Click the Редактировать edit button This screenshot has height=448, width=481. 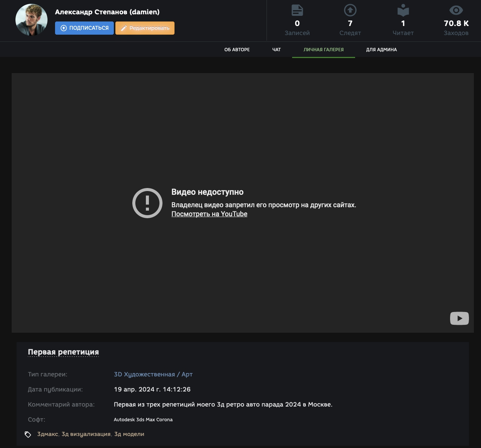145,28
